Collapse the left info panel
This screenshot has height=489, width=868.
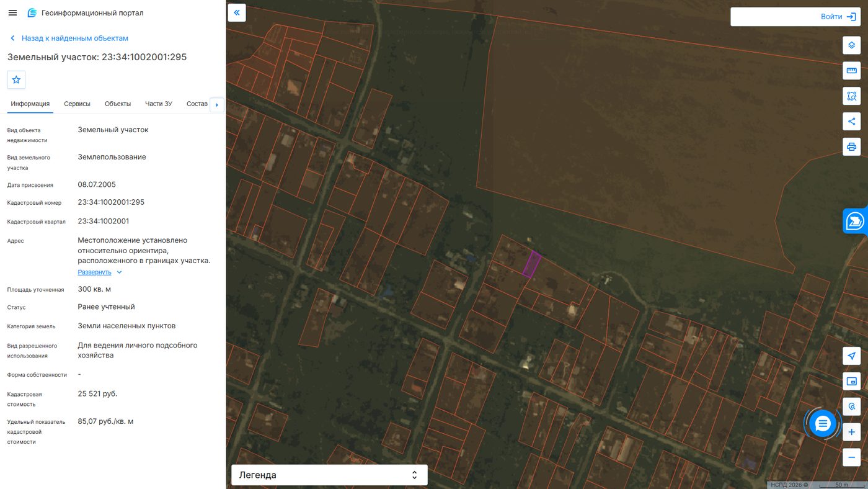click(x=237, y=12)
